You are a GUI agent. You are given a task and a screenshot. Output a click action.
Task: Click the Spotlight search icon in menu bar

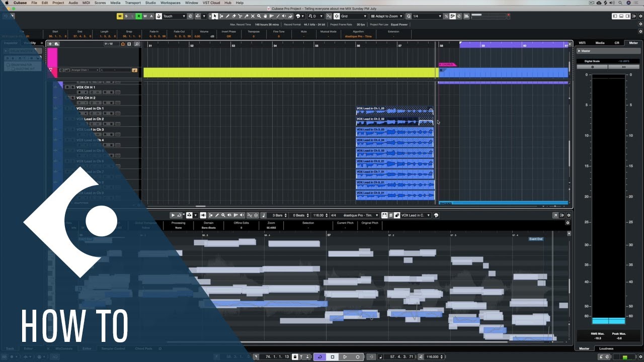pos(620,3)
